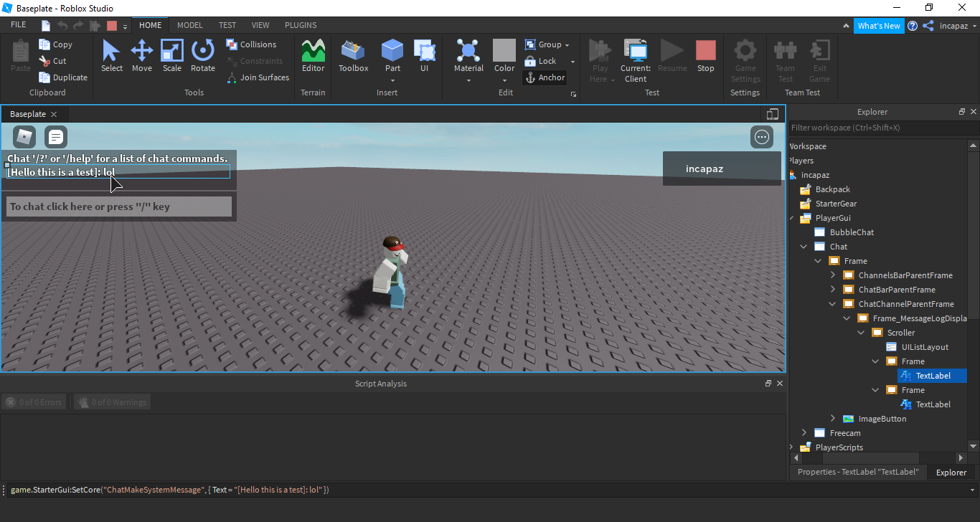Open the FILE menu

[x=19, y=25]
